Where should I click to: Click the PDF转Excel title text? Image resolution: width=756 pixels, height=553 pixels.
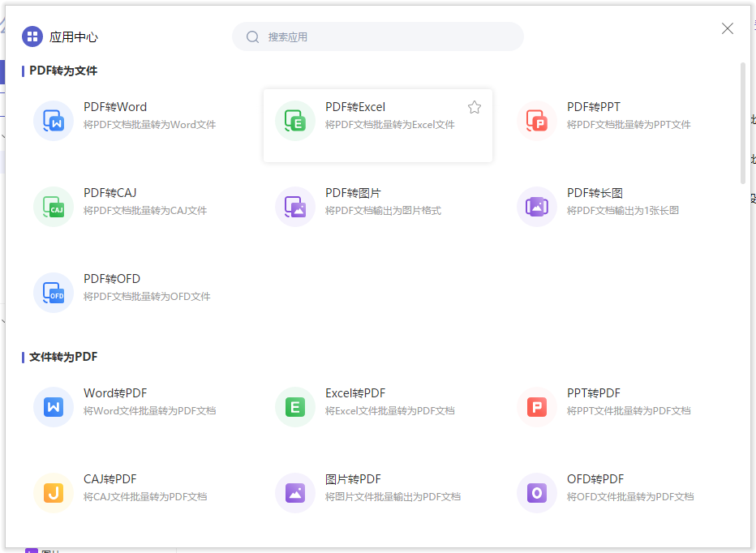coord(355,107)
